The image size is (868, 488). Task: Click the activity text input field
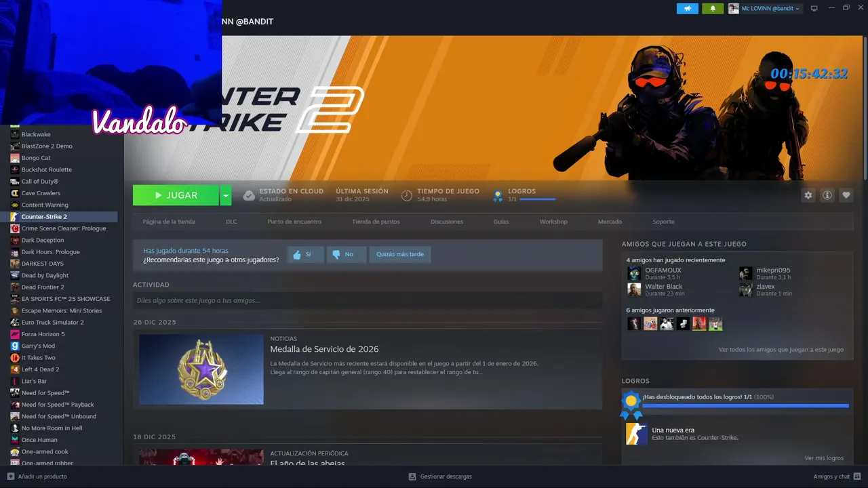[368, 300]
